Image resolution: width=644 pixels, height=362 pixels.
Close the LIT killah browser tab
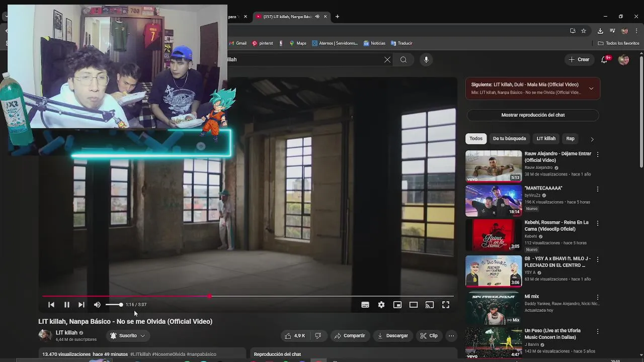click(x=325, y=17)
